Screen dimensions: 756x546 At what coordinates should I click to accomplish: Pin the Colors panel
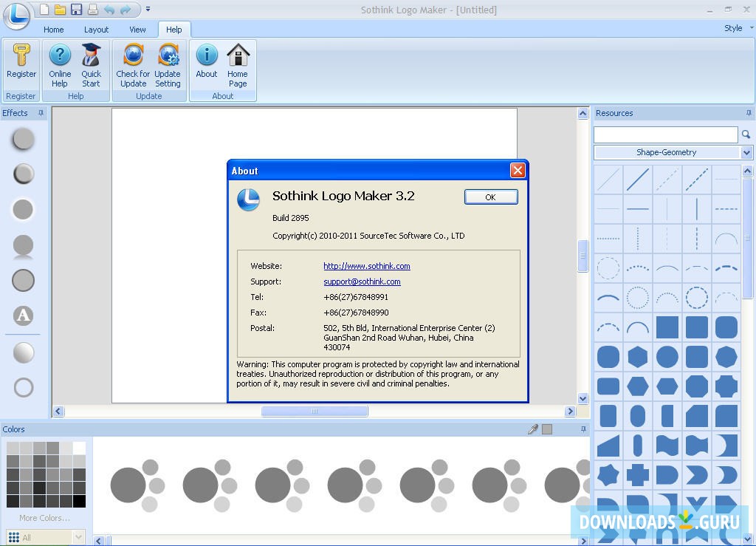click(x=583, y=429)
